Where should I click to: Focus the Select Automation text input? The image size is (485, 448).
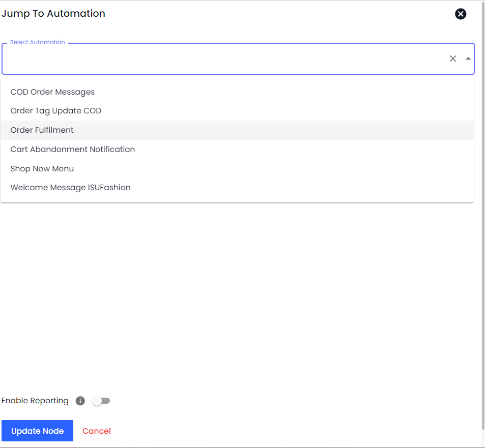click(224, 59)
